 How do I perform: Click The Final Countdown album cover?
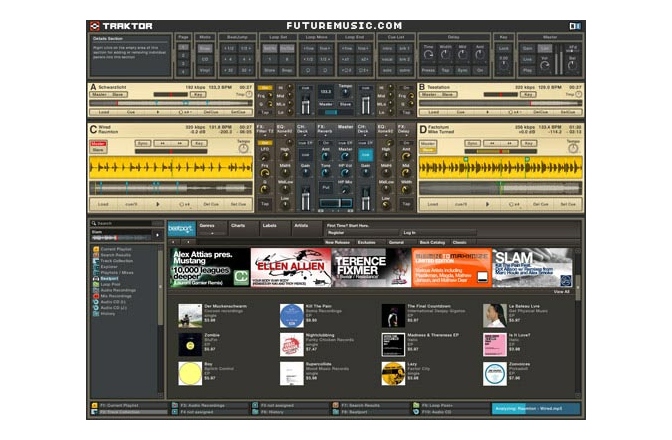pyautogui.click(x=393, y=316)
